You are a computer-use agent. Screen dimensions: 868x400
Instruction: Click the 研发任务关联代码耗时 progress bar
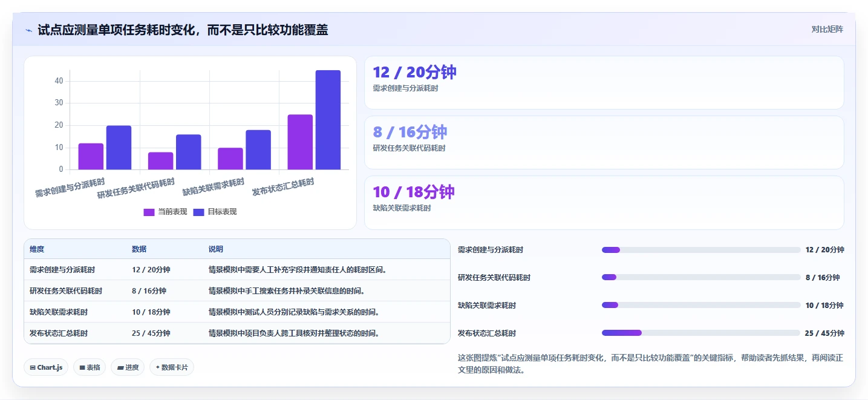point(701,277)
